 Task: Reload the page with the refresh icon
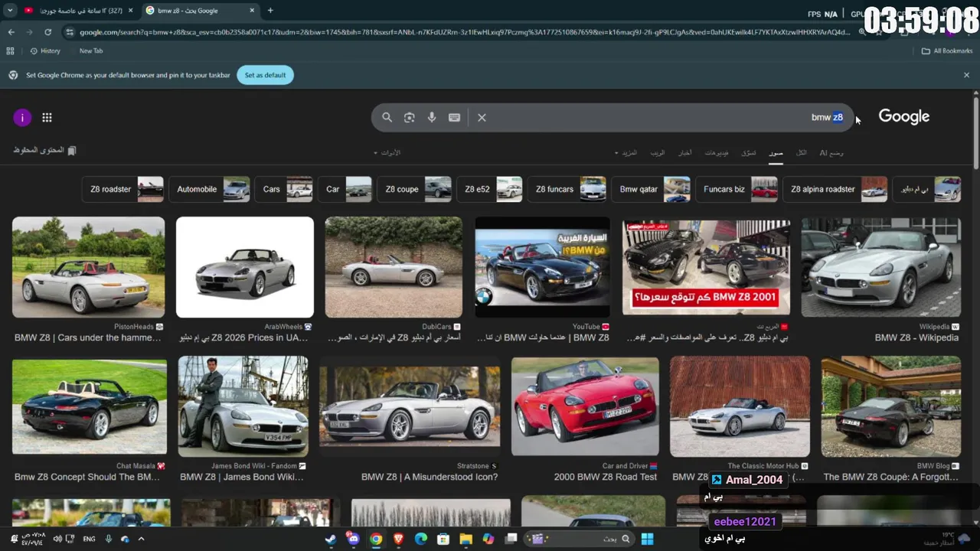(47, 32)
